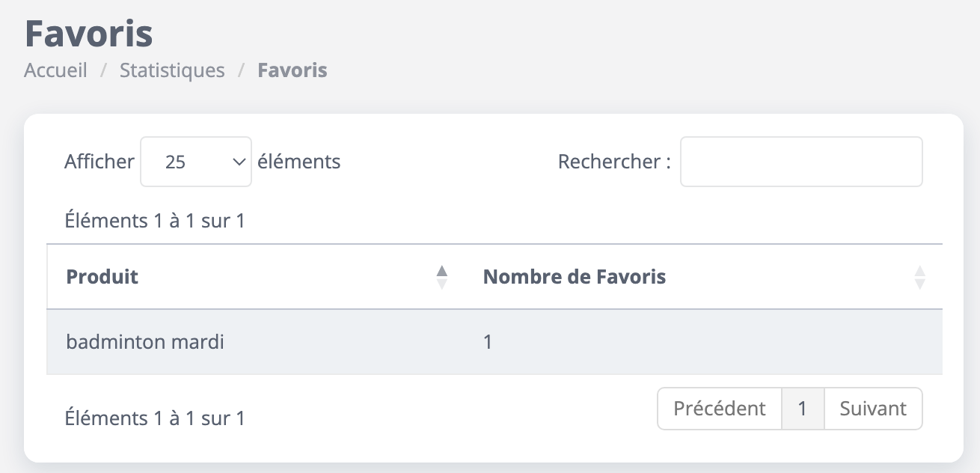
Task: Select the badminton mardi product cell
Action: click(x=145, y=343)
